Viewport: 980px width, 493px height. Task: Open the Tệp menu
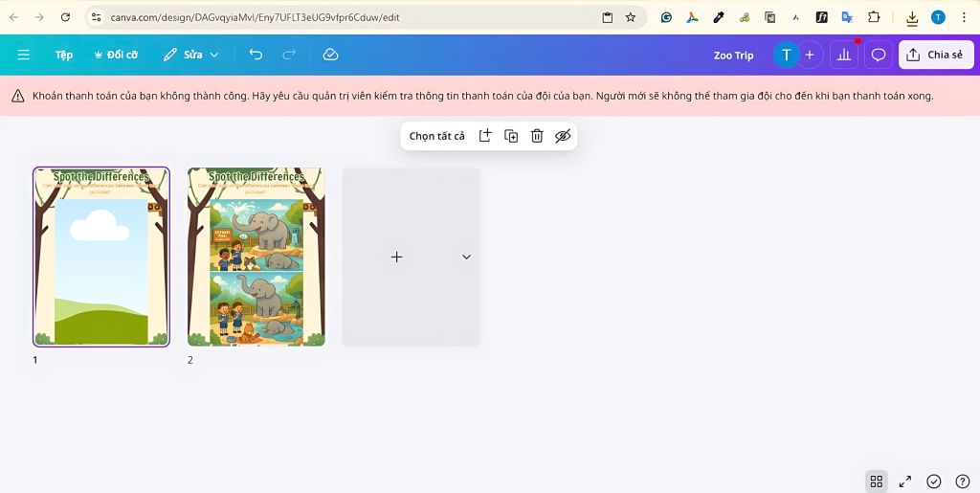tap(64, 55)
